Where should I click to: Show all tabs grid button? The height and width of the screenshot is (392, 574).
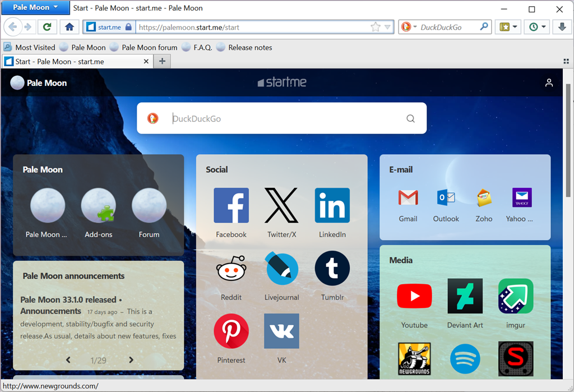(x=566, y=61)
